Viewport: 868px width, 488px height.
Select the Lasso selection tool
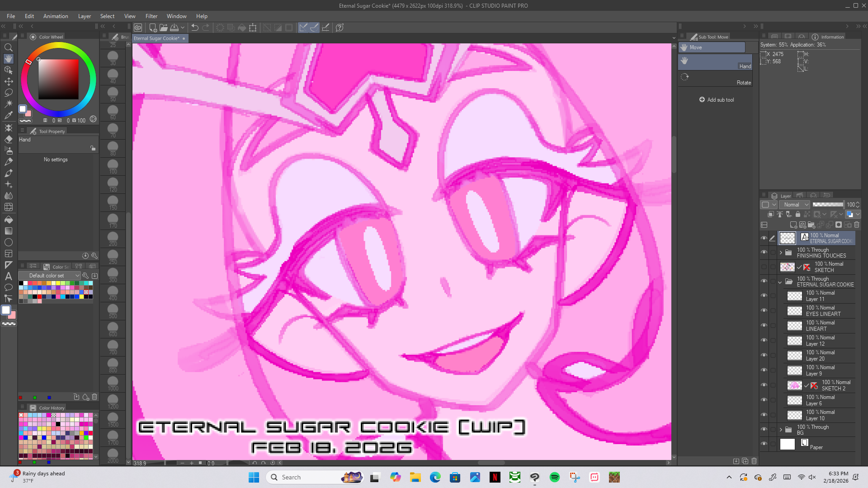[8, 93]
